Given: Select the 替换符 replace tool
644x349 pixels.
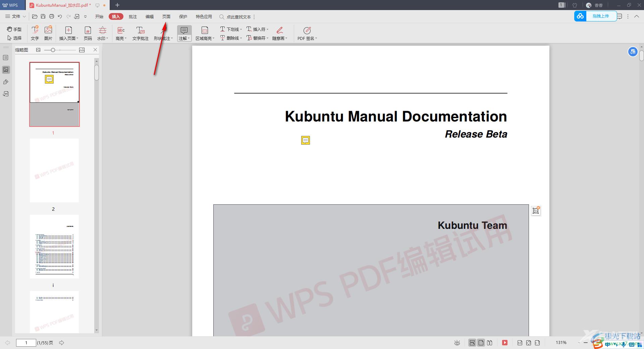Looking at the screenshot, I should (x=257, y=38).
